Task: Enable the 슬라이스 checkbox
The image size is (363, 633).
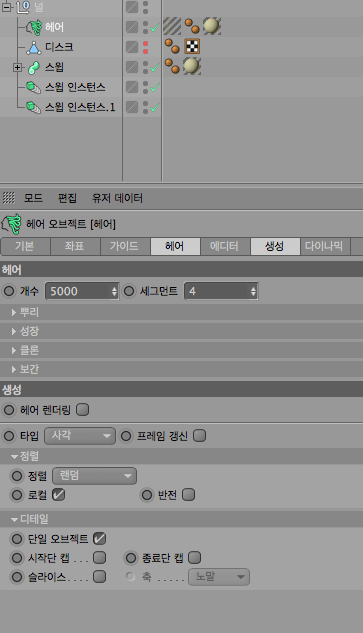Action: 99,576
